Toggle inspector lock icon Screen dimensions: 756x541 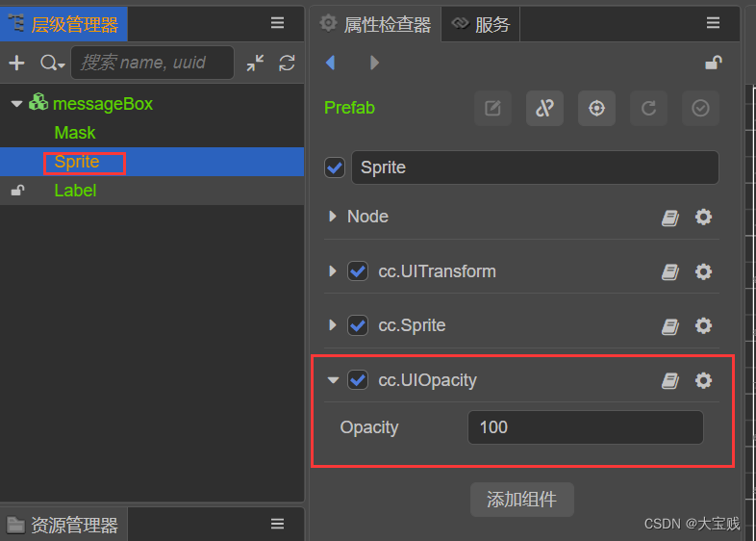pos(714,64)
